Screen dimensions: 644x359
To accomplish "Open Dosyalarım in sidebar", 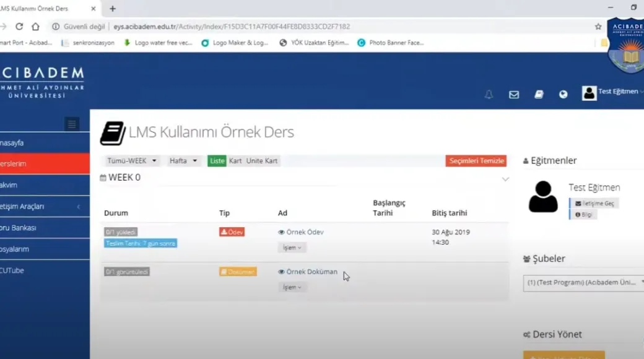I will [45, 249].
